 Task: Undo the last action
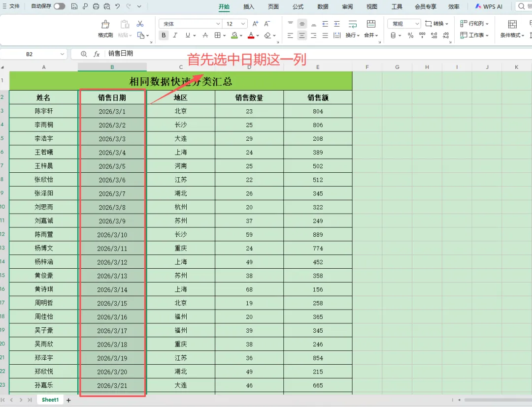(x=117, y=6)
